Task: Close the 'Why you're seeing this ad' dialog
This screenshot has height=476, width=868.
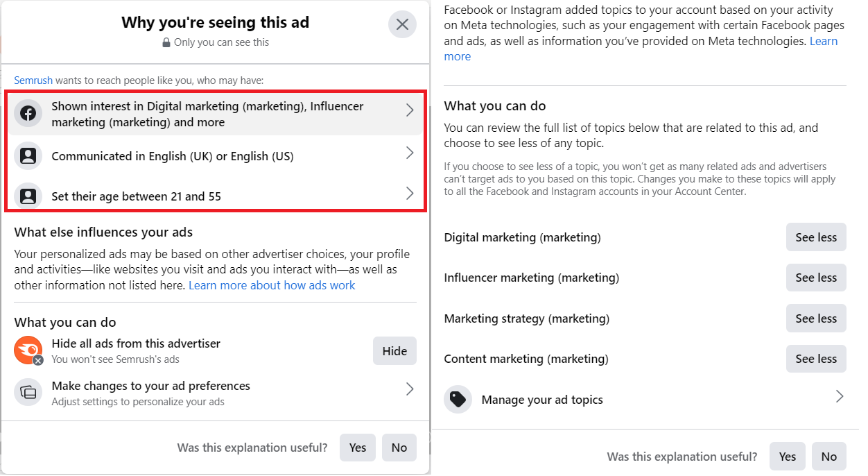Action: [x=402, y=25]
